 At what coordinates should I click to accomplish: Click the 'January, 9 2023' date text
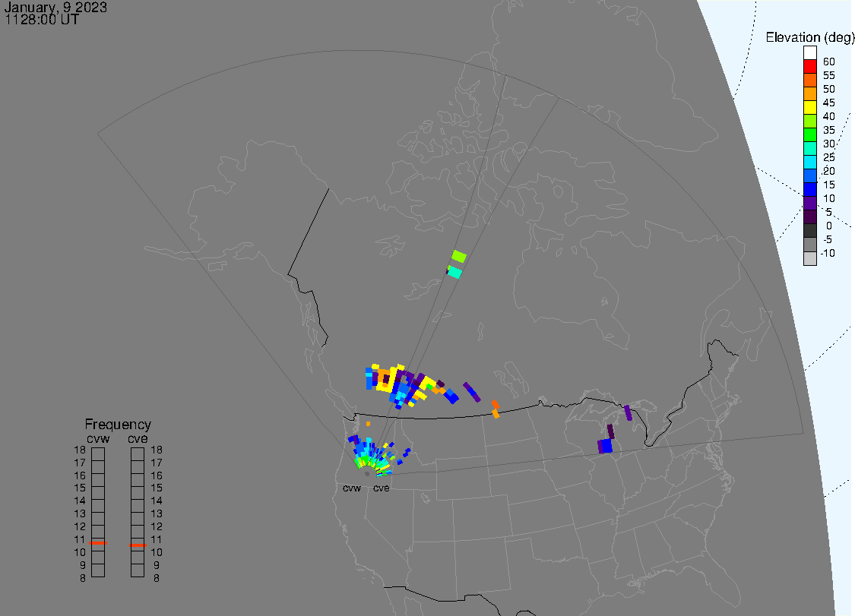55,8
